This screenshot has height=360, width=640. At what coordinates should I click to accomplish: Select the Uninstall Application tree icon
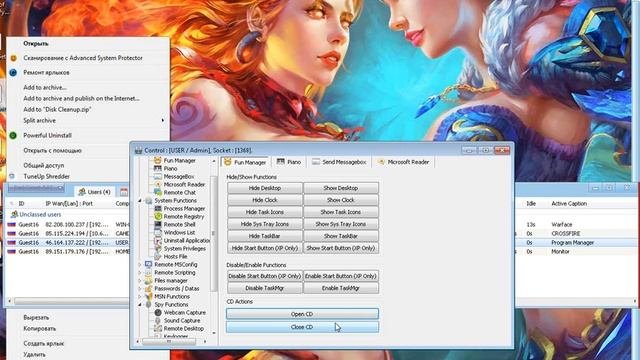pos(158,240)
